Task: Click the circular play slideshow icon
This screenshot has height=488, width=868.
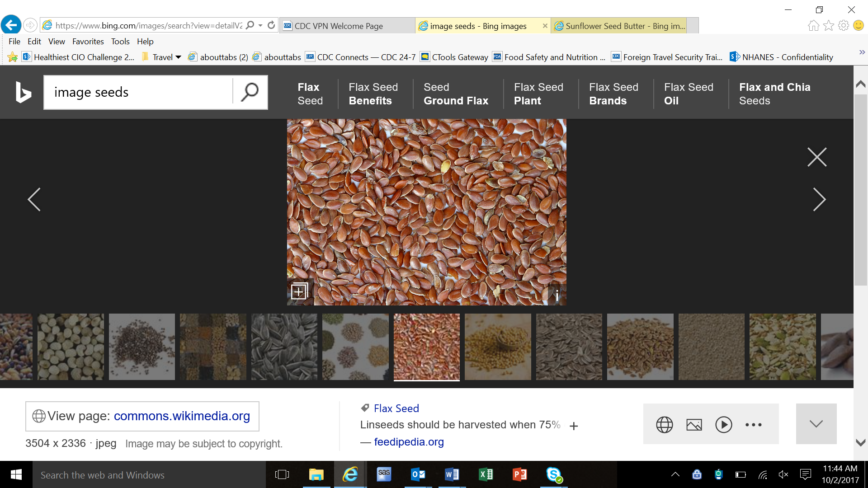Action: (723, 425)
